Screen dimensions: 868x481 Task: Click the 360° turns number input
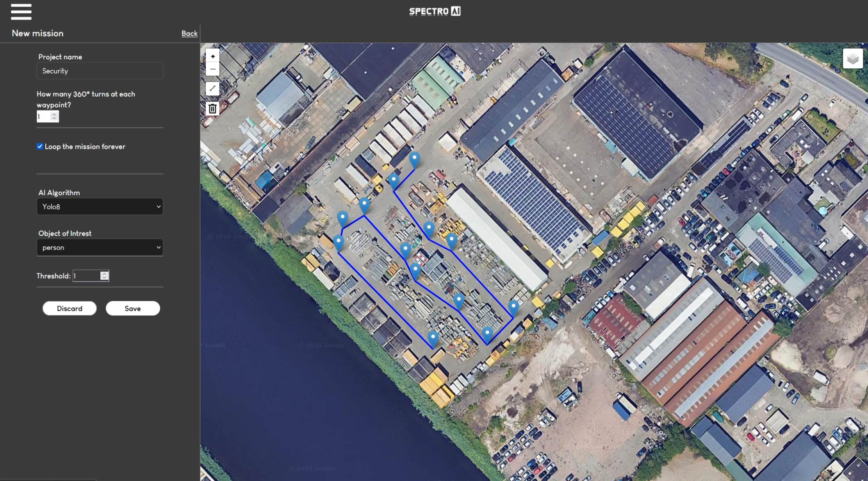43,116
